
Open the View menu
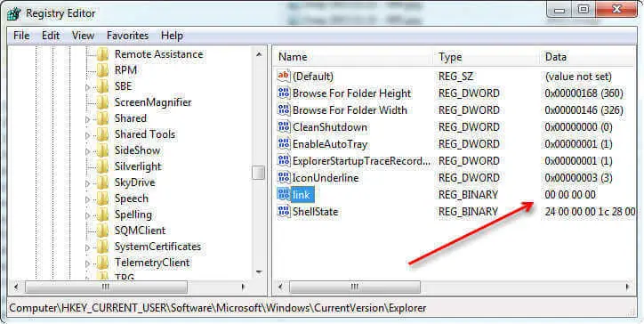point(83,36)
